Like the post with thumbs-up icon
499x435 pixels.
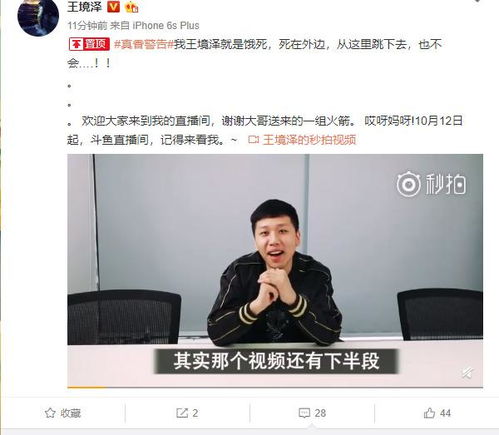pos(429,413)
